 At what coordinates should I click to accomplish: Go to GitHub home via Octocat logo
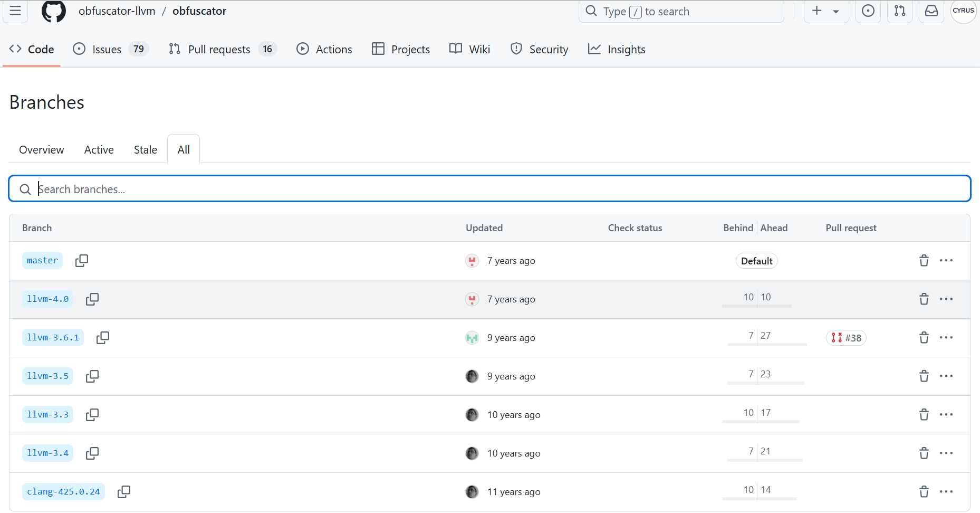point(54,11)
